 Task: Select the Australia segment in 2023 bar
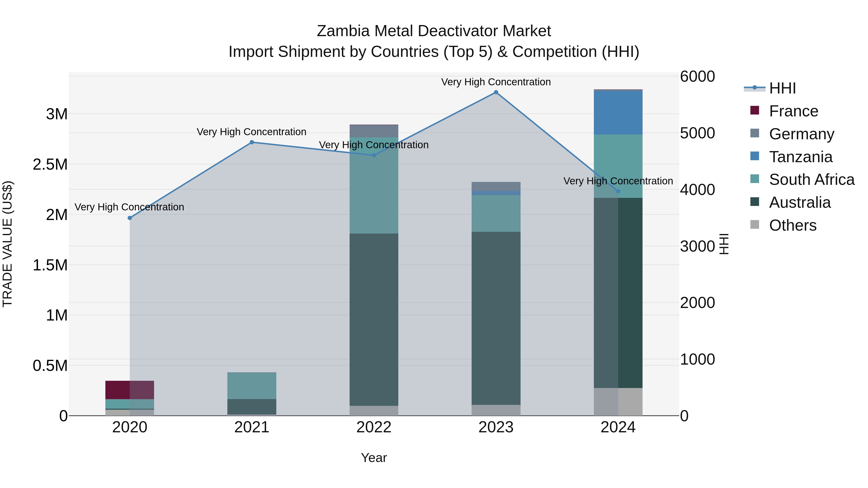(x=496, y=318)
